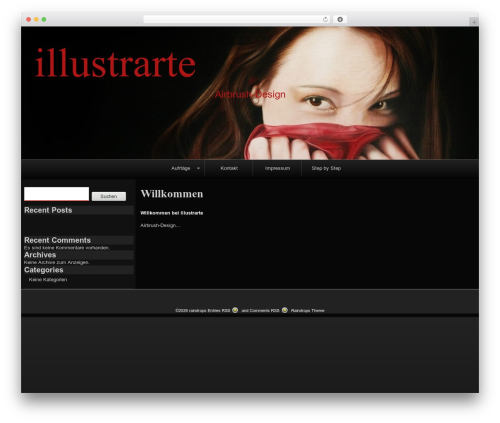
Task: Click 'Es sind keine Kommentare vorhanden' text
Action: pyautogui.click(x=67, y=248)
